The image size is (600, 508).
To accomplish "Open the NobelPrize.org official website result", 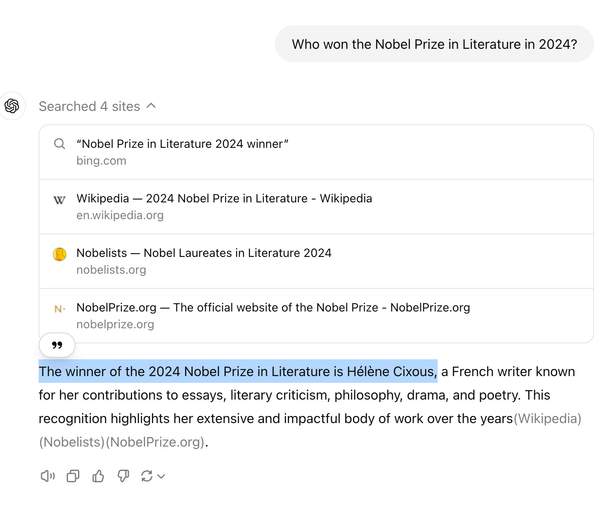I will [x=272, y=308].
